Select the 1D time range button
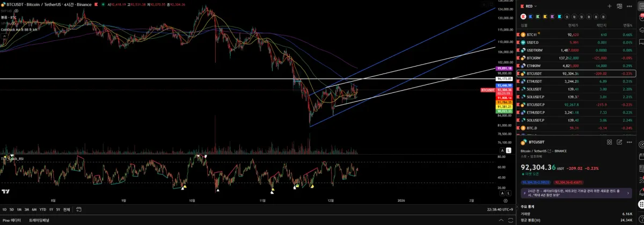Image resolution: width=644 pixels, height=225 pixels. [x=4, y=209]
